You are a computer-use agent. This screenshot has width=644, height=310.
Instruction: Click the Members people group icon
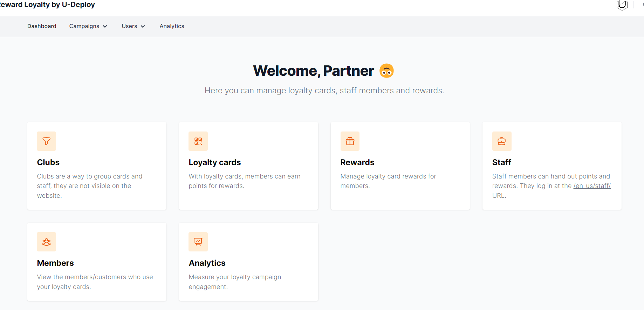46,242
